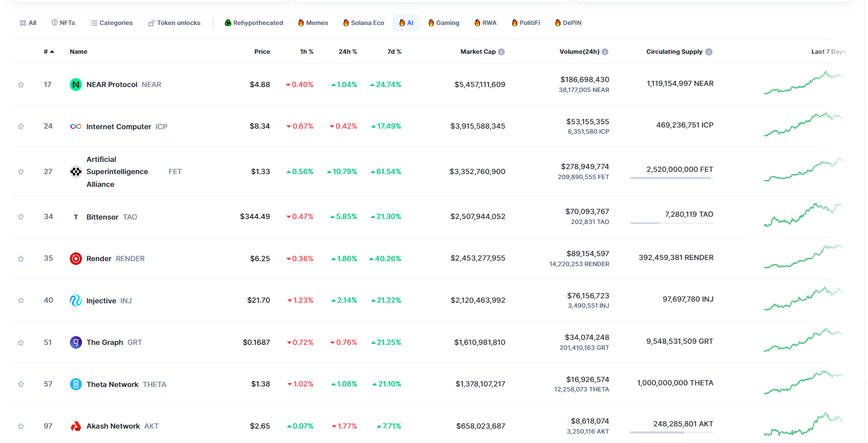
Task: Open The Graph coin page
Action: 105,342
